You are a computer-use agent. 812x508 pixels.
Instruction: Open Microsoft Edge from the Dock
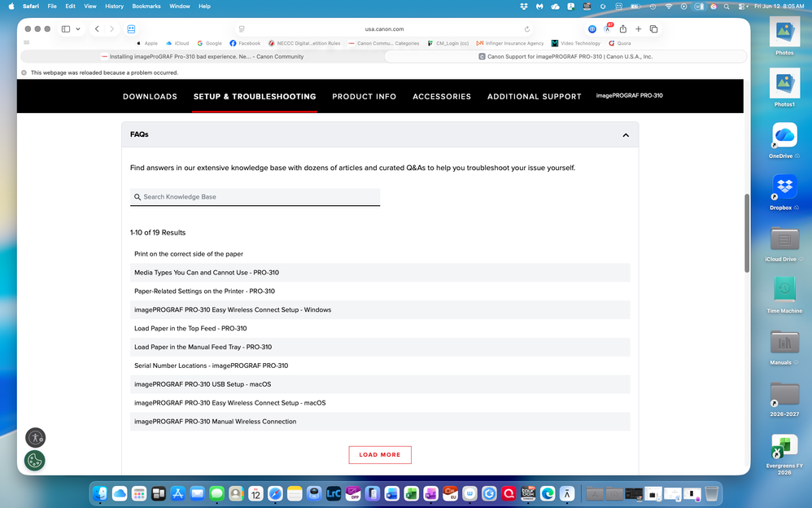(548, 493)
